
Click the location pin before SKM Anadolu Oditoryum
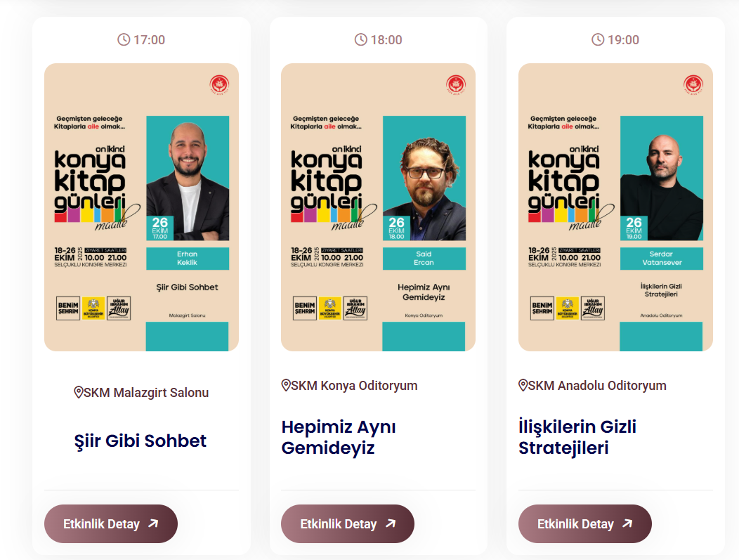pos(523,385)
